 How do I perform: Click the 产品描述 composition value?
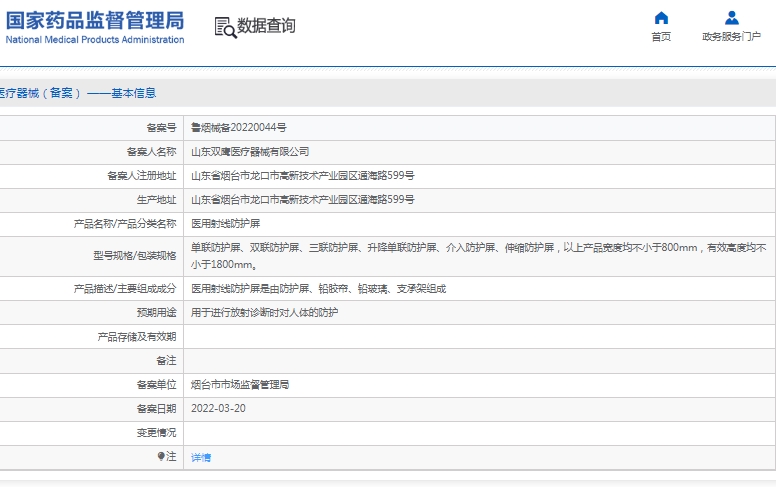(318, 289)
